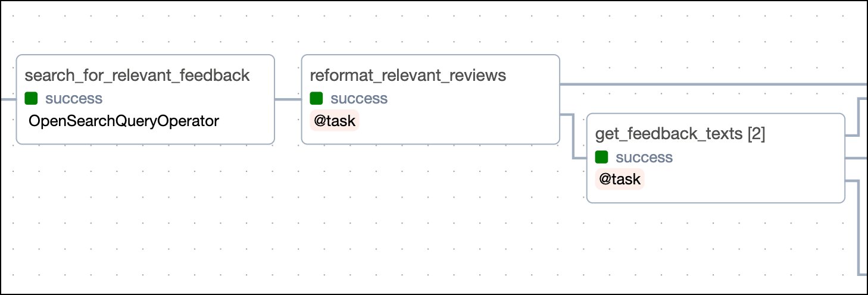Click the OpenSearchQueryOperator label

124,121
